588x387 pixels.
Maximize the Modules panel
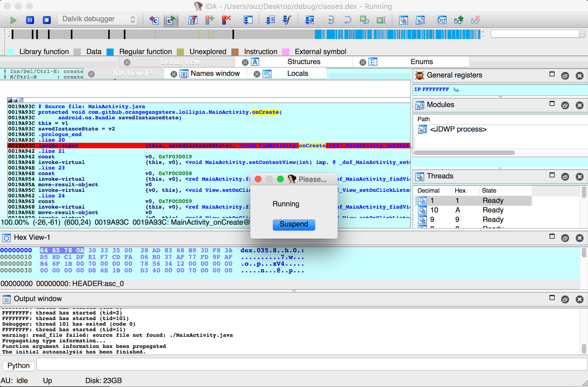coord(552,104)
